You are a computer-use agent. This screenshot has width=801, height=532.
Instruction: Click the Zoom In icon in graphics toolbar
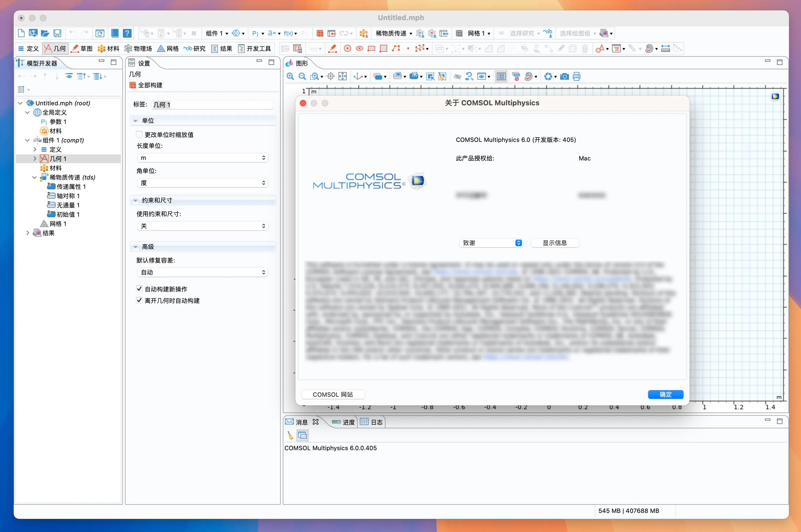(290, 76)
